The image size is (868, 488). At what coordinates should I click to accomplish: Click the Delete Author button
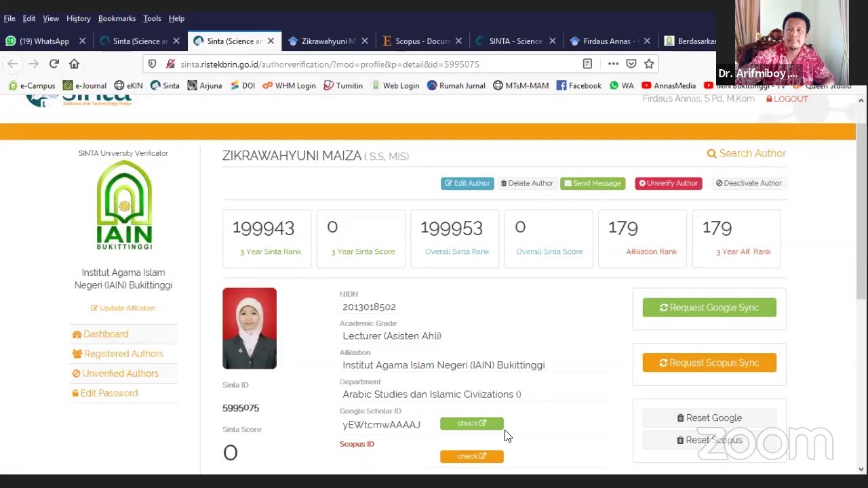[527, 183]
